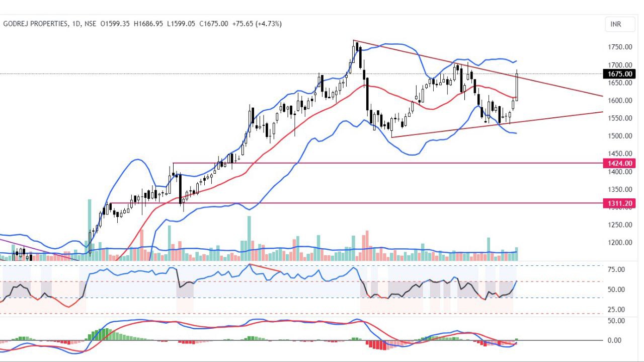Click the 75.00 RSI scale label

(x=616, y=269)
